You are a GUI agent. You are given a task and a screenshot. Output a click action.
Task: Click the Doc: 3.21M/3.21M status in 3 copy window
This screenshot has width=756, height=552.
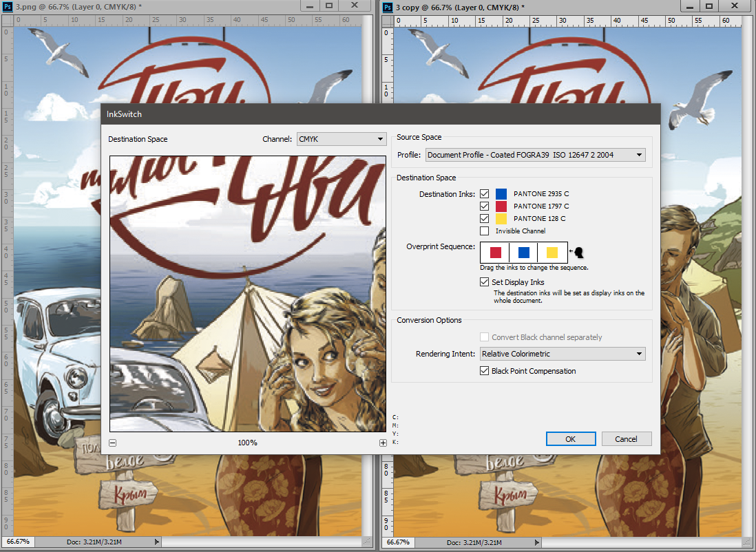pos(474,542)
